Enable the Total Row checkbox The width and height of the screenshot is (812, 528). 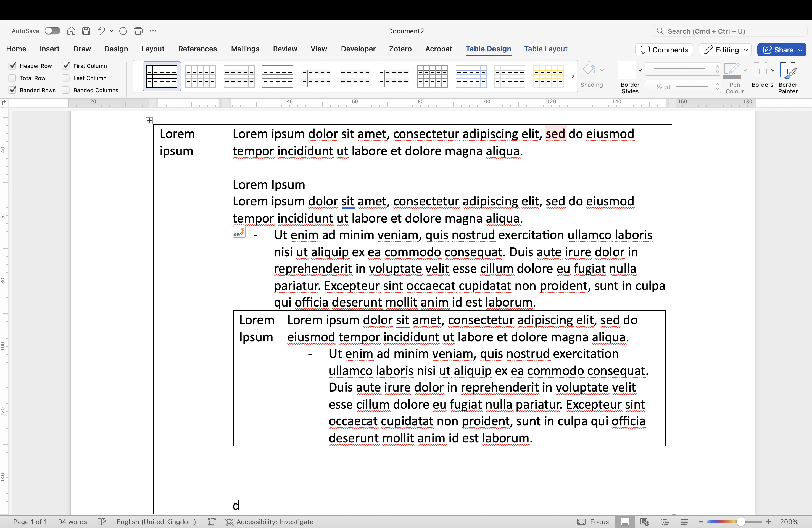tap(13, 78)
